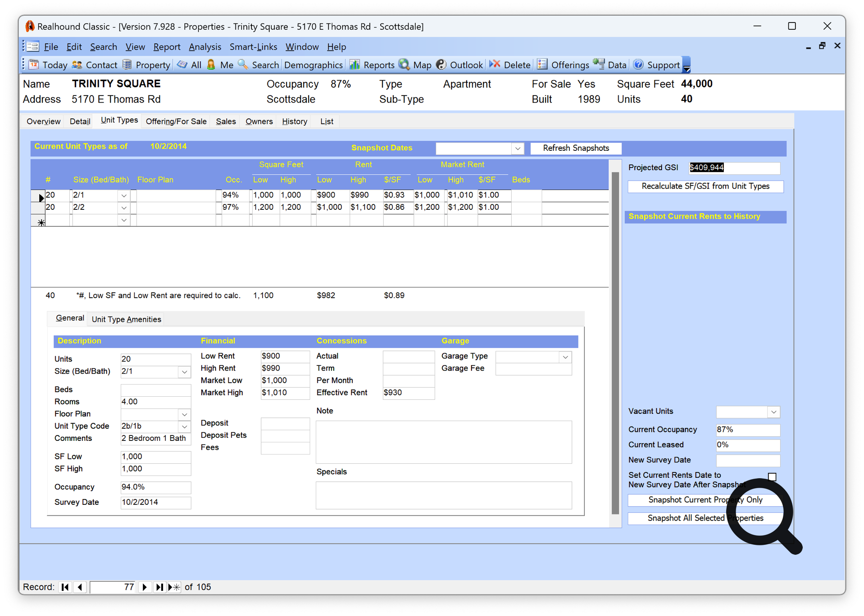
Task: Open the Vacant Units dropdown
Action: (x=773, y=412)
